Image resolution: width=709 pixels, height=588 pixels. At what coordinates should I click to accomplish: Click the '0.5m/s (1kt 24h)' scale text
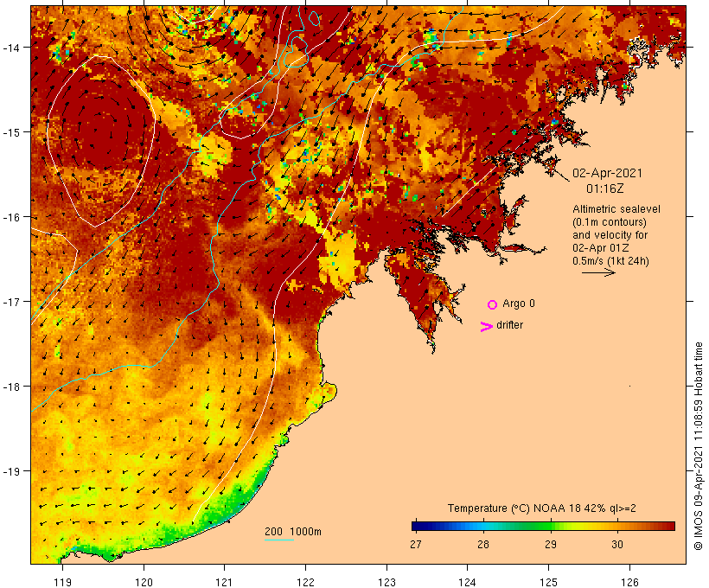610,261
